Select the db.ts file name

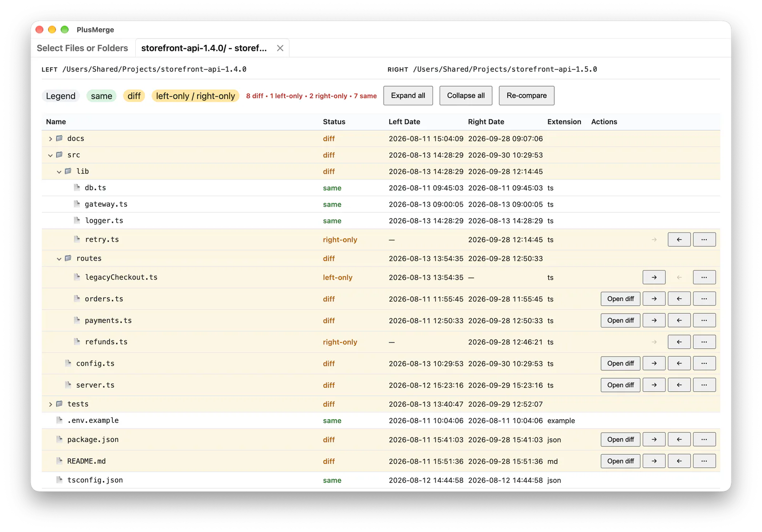pyautogui.click(x=95, y=188)
